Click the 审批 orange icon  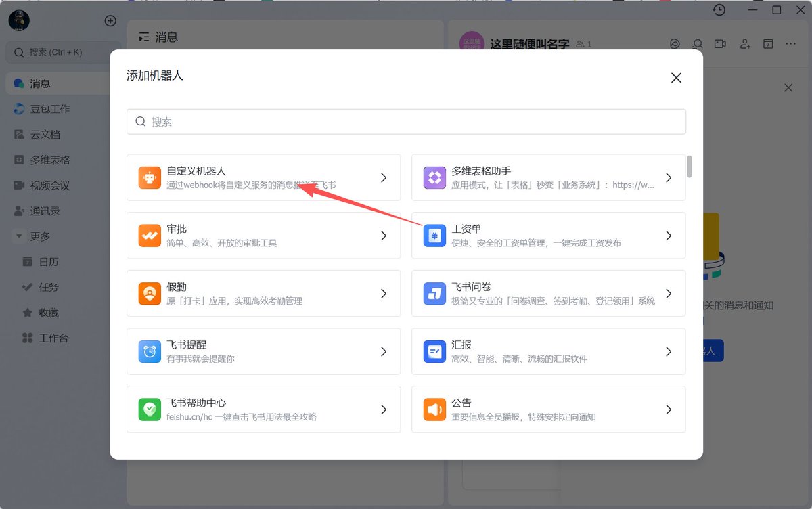150,236
